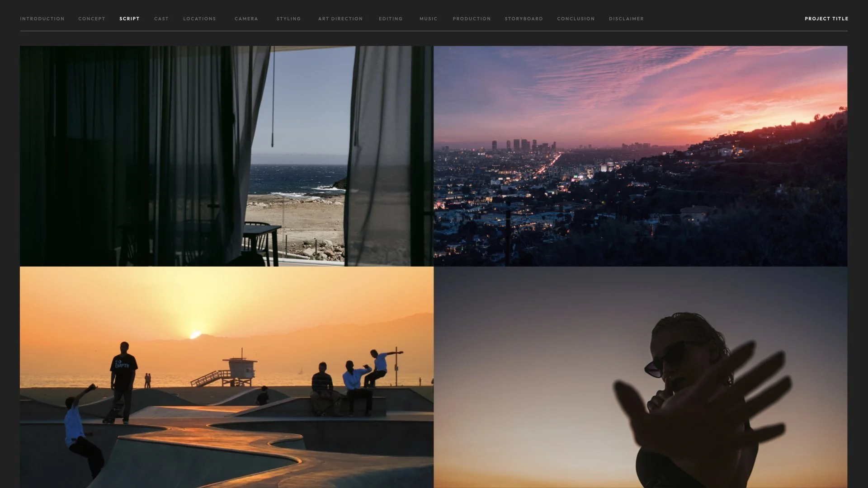The width and height of the screenshot is (868, 488).
Task: Open the Styling tab
Action: (x=288, y=19)
